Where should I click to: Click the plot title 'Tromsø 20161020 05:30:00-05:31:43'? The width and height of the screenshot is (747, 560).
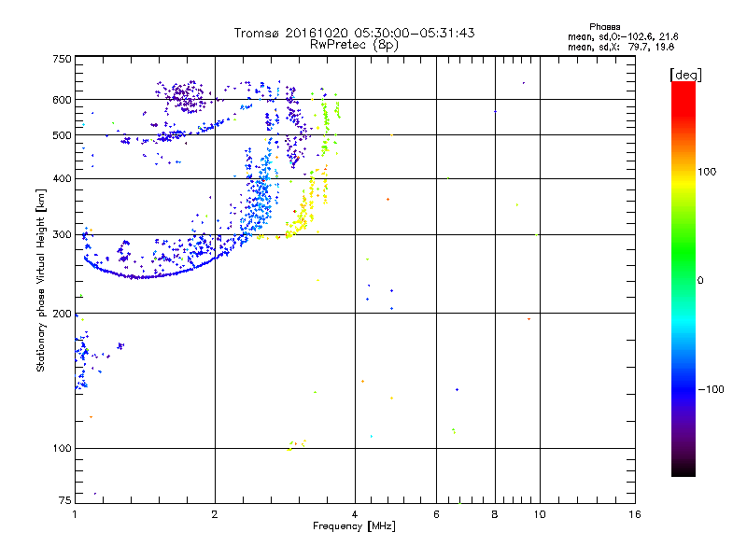(354, 33)
